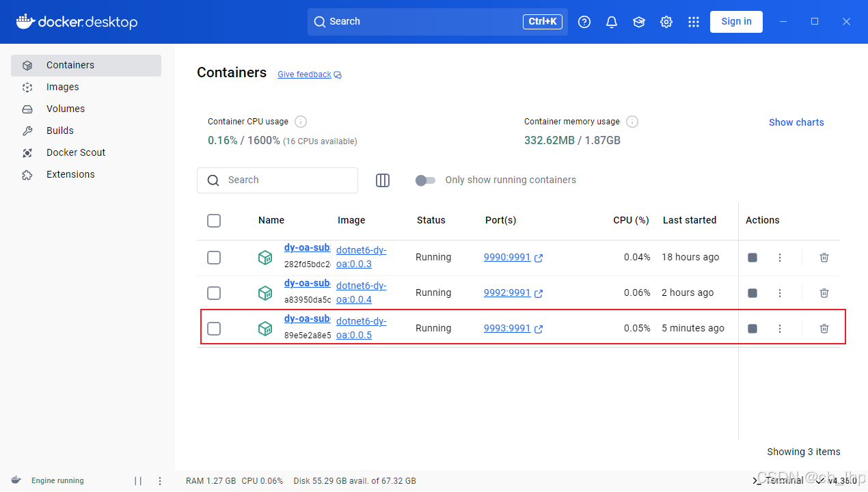The image size is (868, 492).
Task: Delete the oa:0.0.5 container with trash icon
Action: pos(824,329)
